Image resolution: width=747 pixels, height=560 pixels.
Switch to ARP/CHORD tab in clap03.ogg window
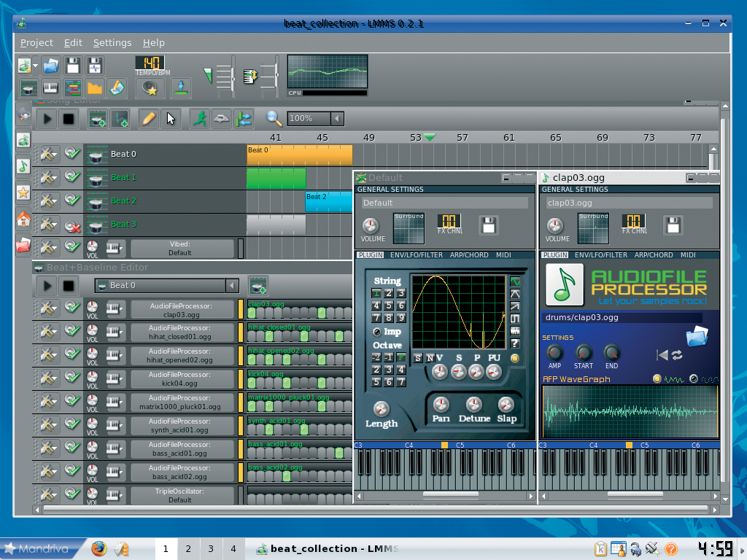point(654,255)
